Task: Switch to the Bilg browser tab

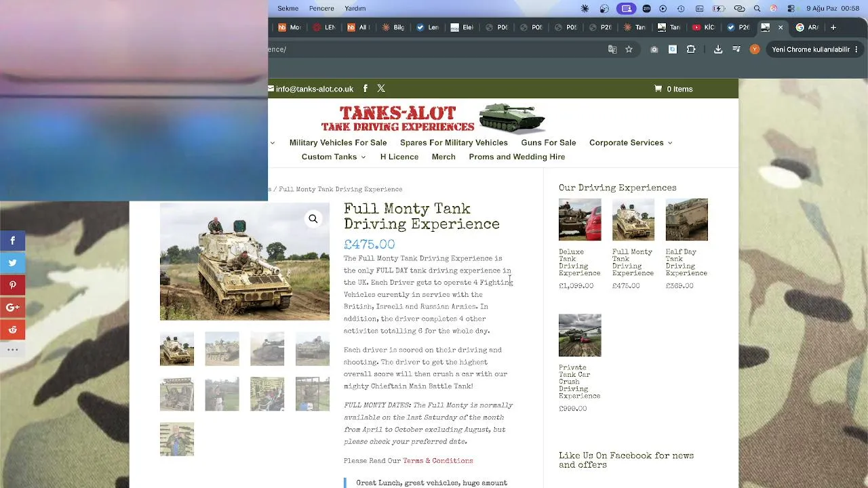Action: coord(393,28)
